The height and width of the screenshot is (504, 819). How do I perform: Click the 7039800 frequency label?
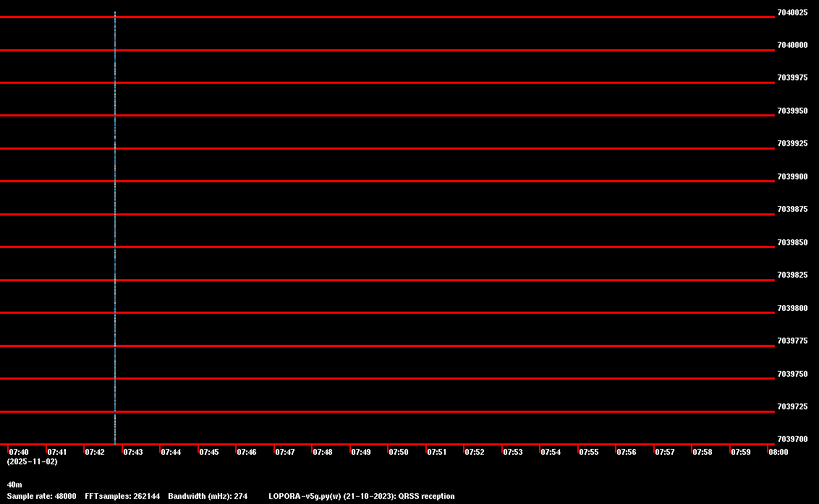792,309
